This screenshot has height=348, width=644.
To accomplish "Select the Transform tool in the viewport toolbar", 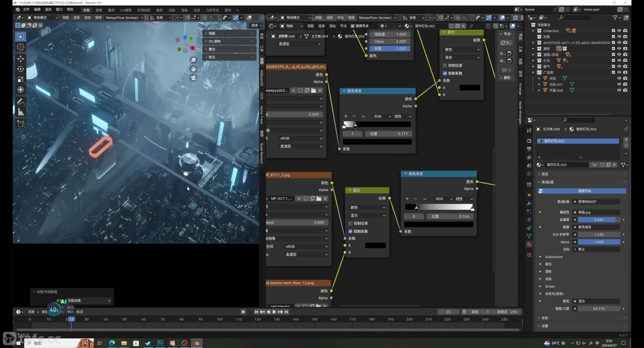I will click(21, 90).
